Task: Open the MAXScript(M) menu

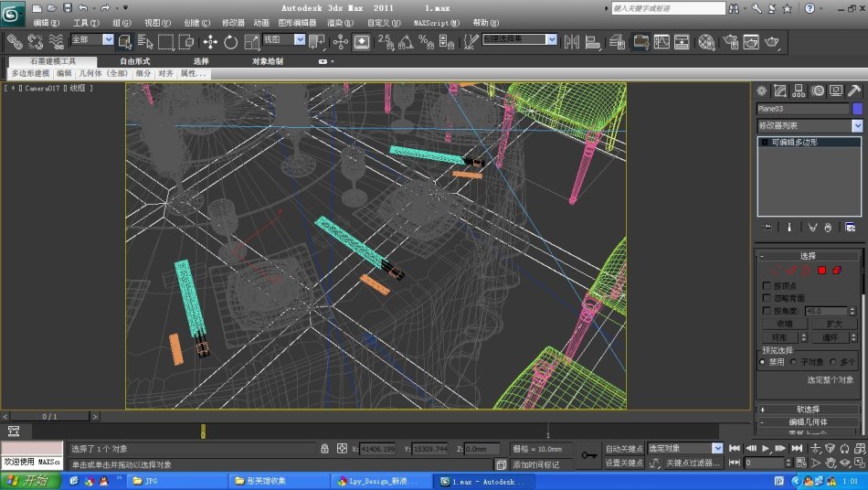Action: 436,23
